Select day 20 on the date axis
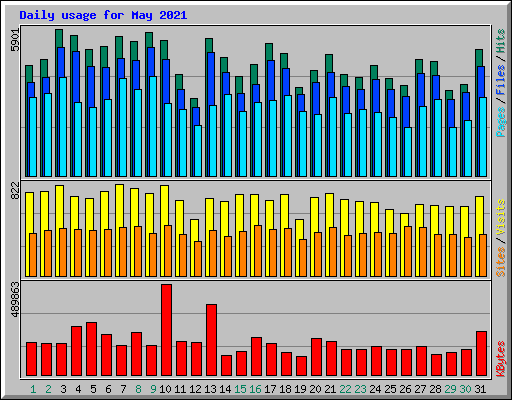 tap(315, 389)
